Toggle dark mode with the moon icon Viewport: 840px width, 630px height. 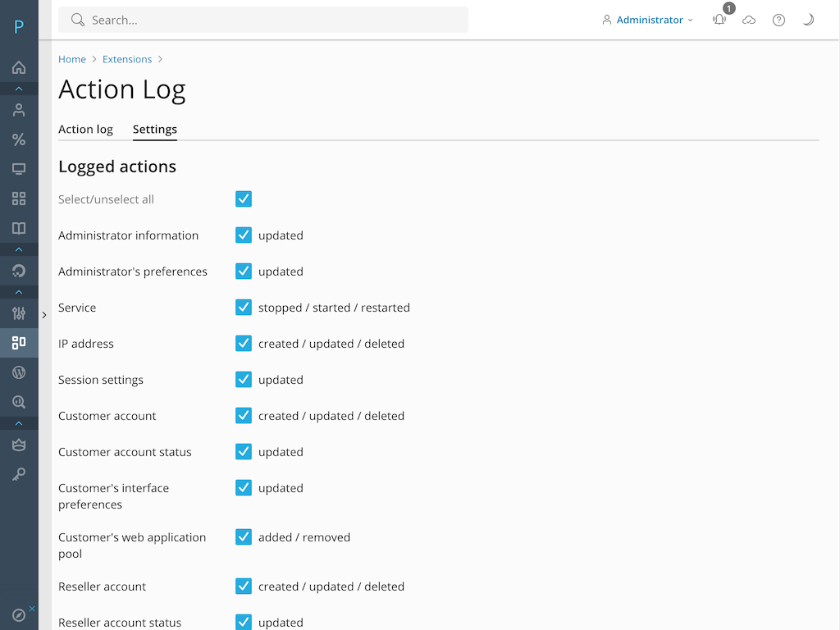(x=808, y=19)
